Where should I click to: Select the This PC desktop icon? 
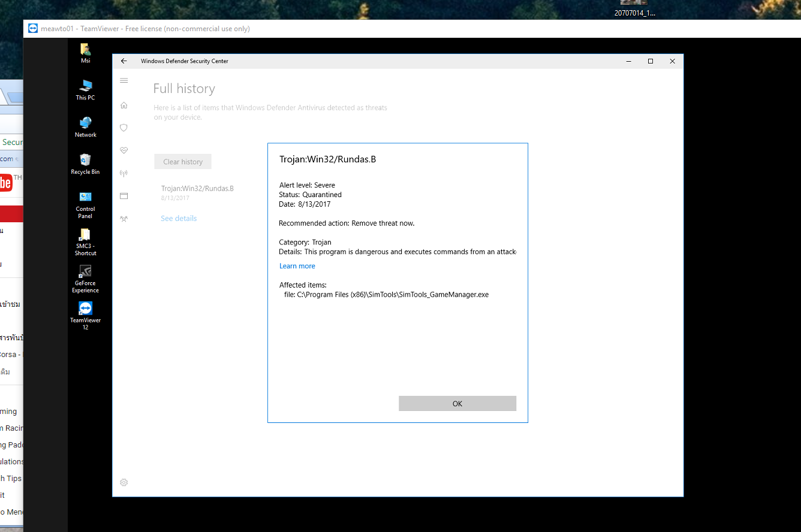click(86, 90)
